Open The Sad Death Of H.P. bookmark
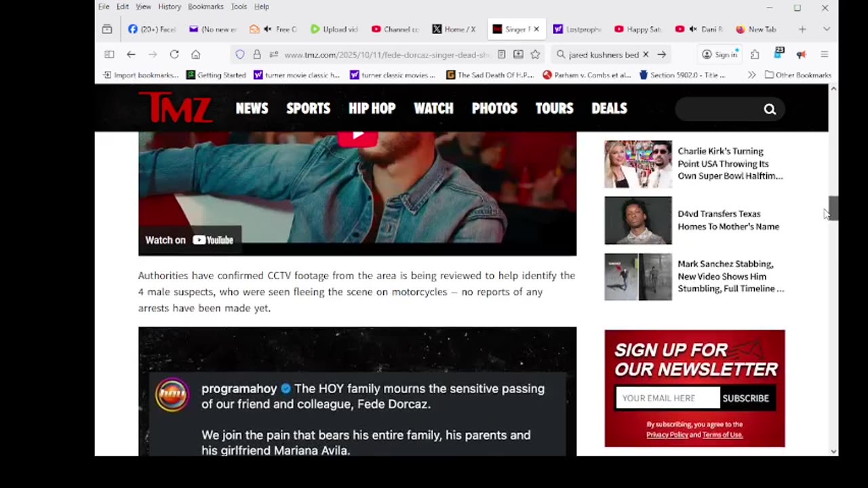Image resolution: width=868 pixels, height=488 pixels. [490, 75]
